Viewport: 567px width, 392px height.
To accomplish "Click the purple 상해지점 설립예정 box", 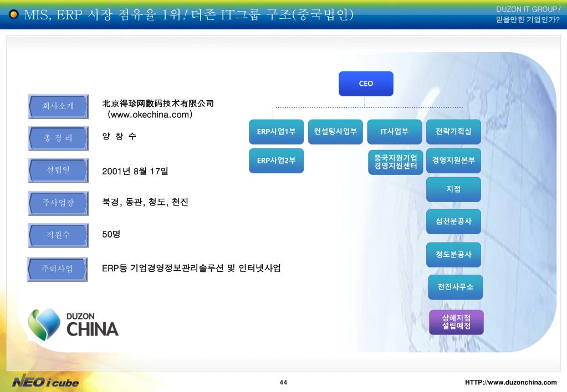I will tap(456, 322).
